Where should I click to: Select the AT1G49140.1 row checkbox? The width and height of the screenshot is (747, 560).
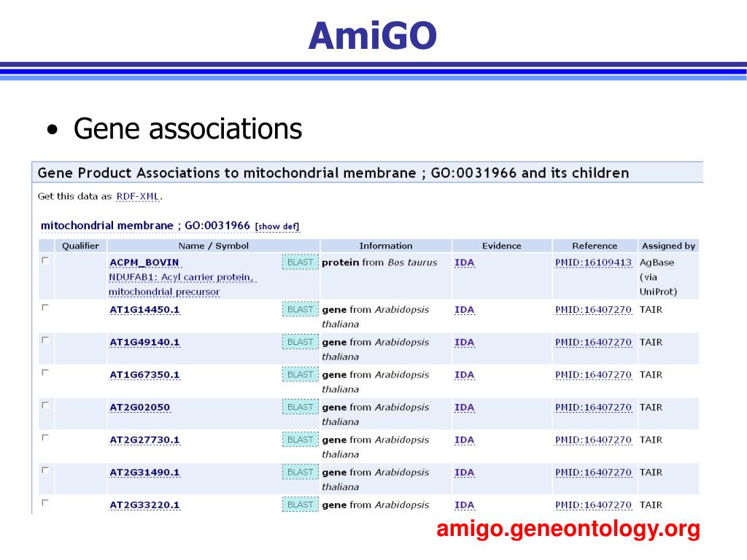(45, 340)
